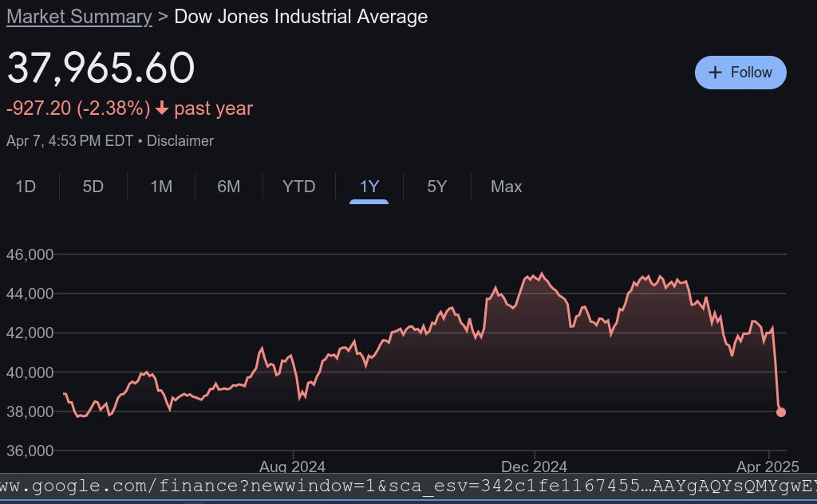Open the Disclaimer link

(x=180, y=140)
